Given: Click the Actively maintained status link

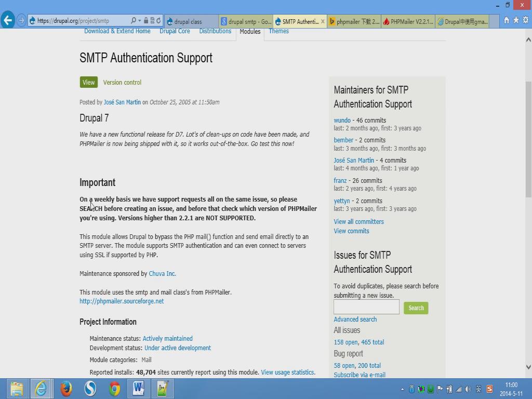Looking at the screenshot, I should (x=168, y=339).
